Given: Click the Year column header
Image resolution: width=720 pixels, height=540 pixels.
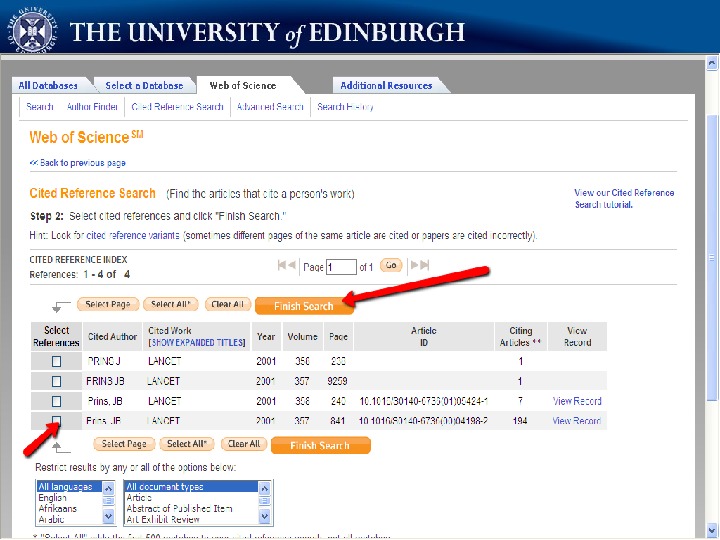Looking at the screenshot, I should (266, 337).
